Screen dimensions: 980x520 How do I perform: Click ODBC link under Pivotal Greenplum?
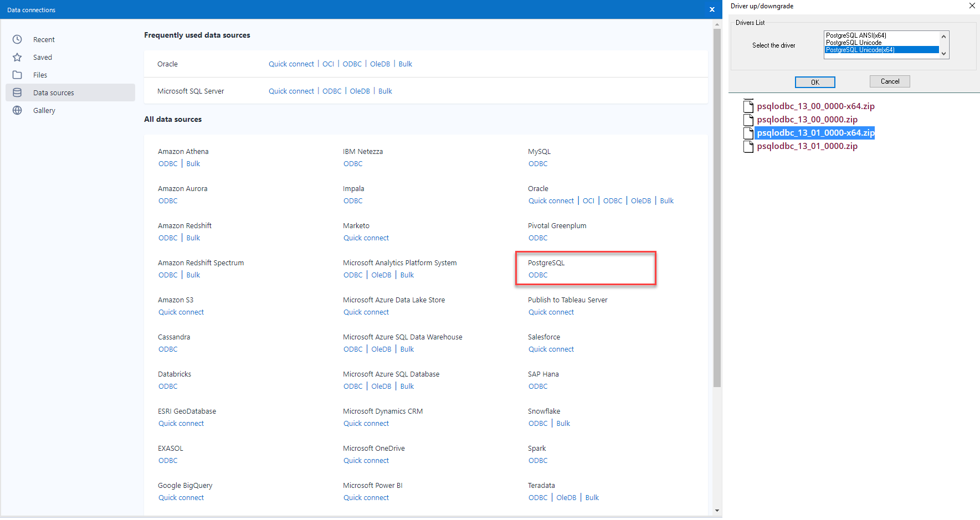coord(538,238)
